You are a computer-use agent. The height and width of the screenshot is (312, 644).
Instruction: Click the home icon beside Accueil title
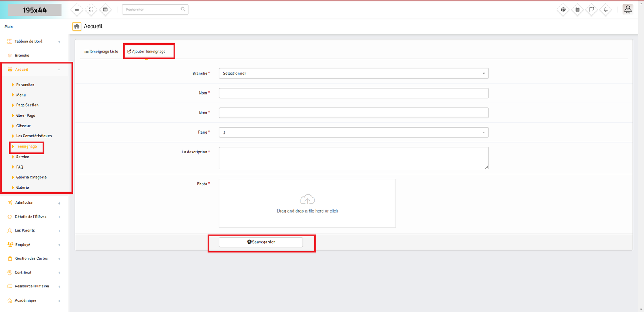pyautogui.click(x=76, y=26)
